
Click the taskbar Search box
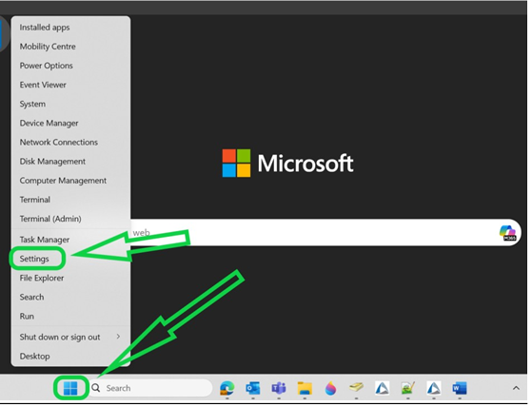(x=150, y=388)
